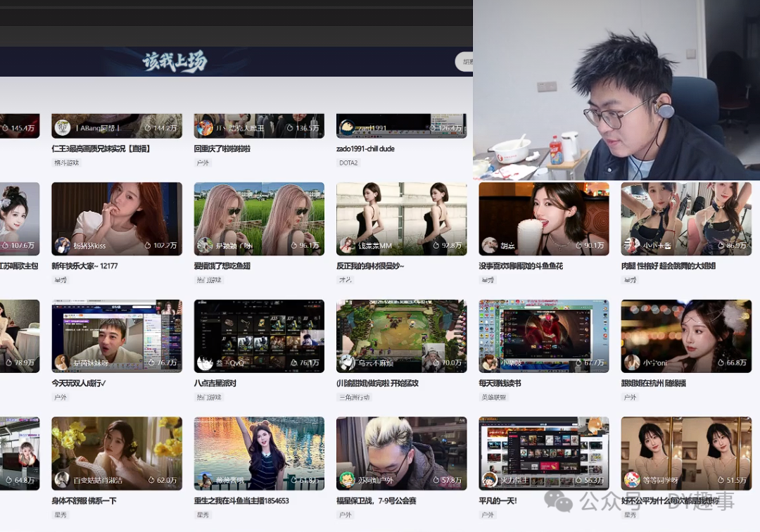760x532 pixels.
Task: Click avatar on the 今天玩双人成行 card
Action: coord(63,362)
